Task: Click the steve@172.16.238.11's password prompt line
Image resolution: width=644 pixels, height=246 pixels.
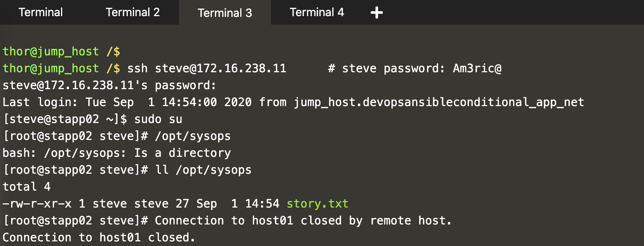Action: pyautogui.click(x=109, y=85)
